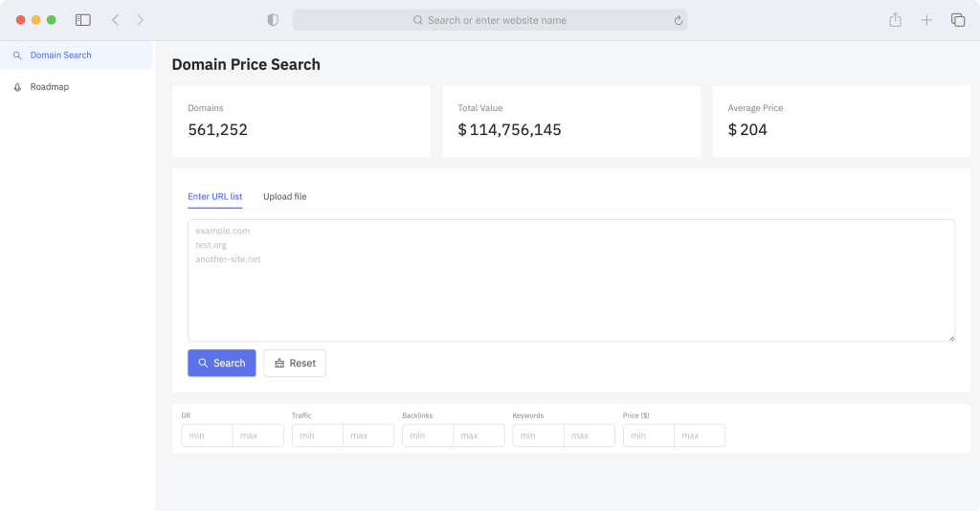Screen dimensions: 980x511
Task: Toggle the browser sidebar panel icon
Action: (x=83, y=20)
